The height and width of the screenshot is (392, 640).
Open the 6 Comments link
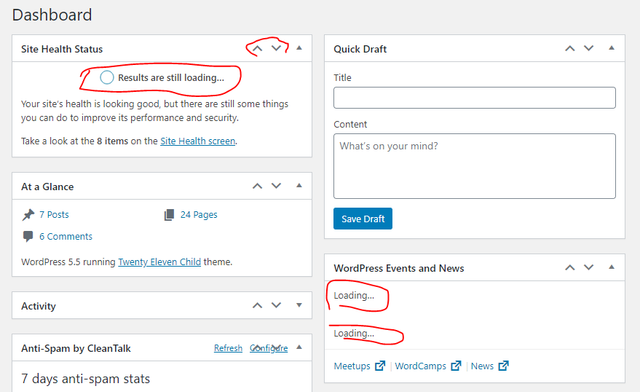tap(66, 237)
